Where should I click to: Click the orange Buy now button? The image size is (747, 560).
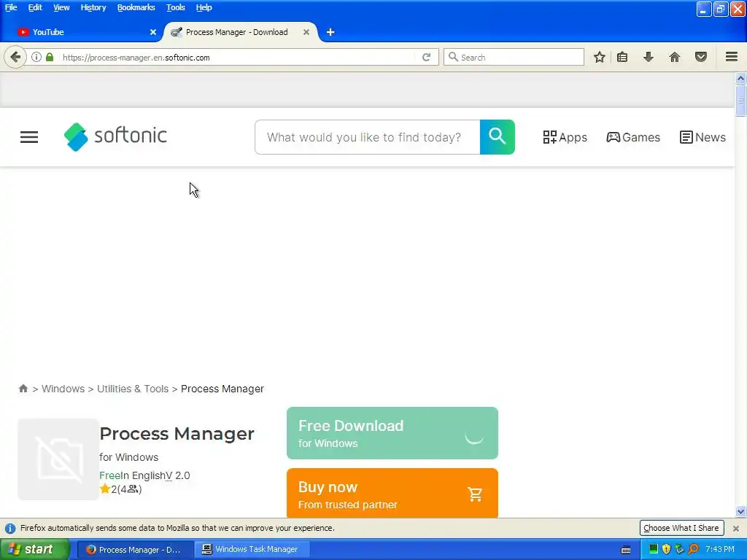[x=392, y=494]
